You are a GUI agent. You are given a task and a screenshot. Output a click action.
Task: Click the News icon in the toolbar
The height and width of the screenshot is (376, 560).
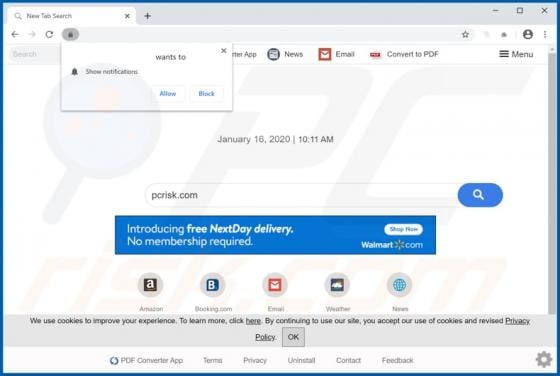(274, 54)
